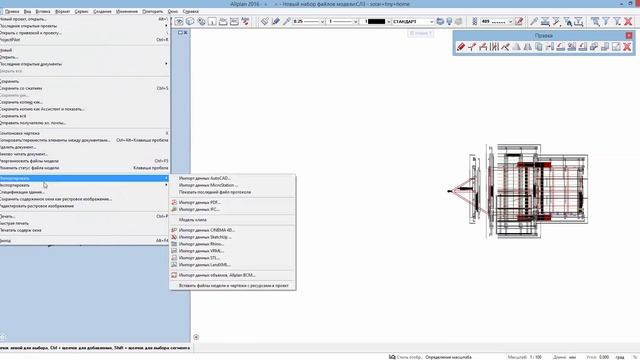Open the Окно menu
640x360 pixels.
pos(173,11)
